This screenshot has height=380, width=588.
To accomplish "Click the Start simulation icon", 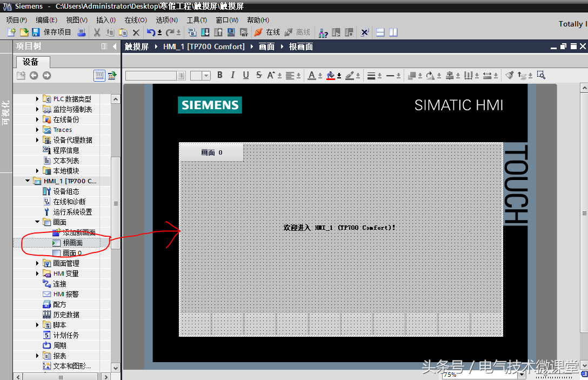I will tap(231, 32).
